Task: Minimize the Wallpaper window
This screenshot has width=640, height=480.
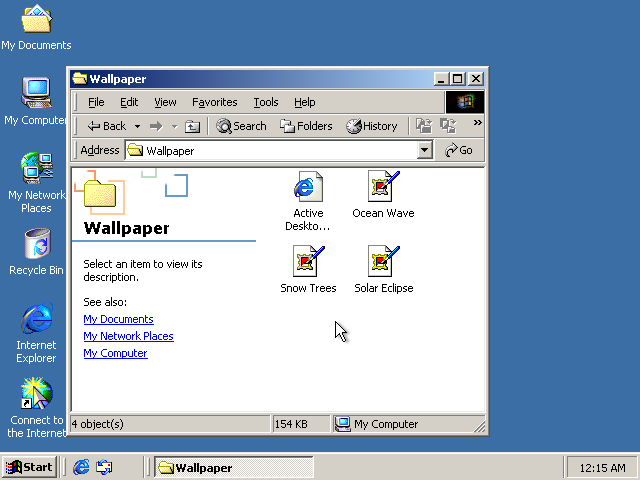Action: point(441,78)
